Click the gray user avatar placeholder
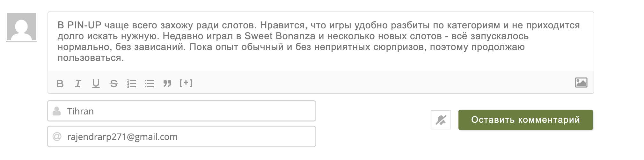 tap(21, 27)
